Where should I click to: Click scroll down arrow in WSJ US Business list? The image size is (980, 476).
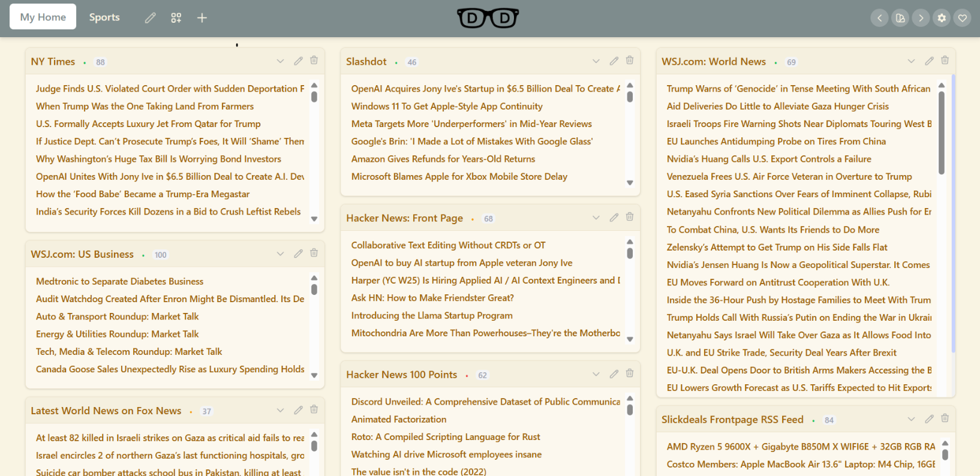pyautogui.click(x=314, y=376)
